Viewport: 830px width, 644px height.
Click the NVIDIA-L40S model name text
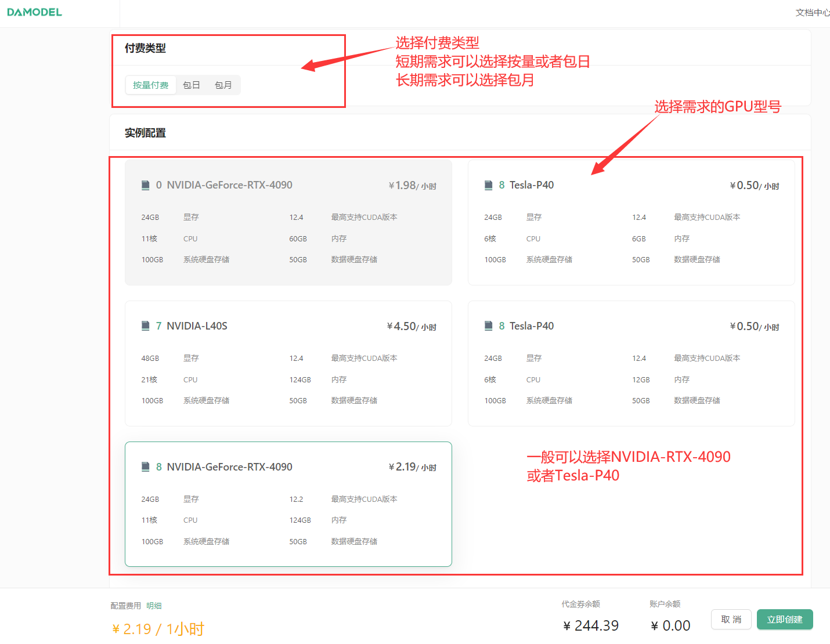tap(197, 326)
